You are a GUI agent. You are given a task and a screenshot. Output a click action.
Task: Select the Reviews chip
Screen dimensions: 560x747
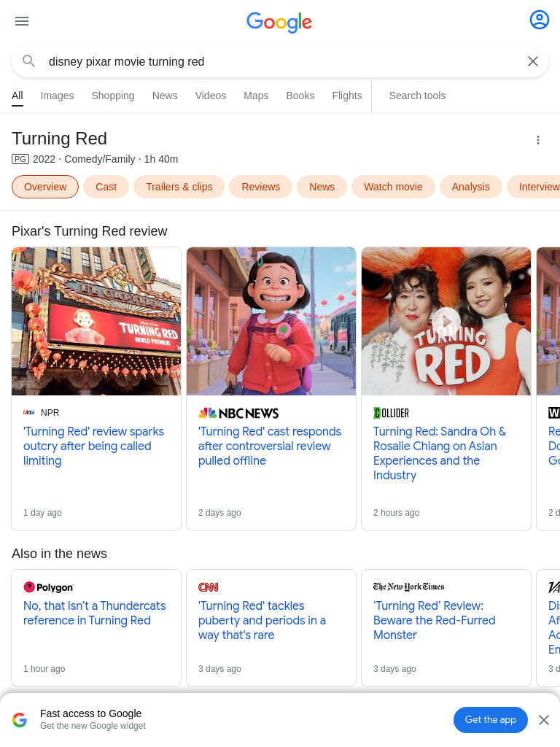click(260, 187)
